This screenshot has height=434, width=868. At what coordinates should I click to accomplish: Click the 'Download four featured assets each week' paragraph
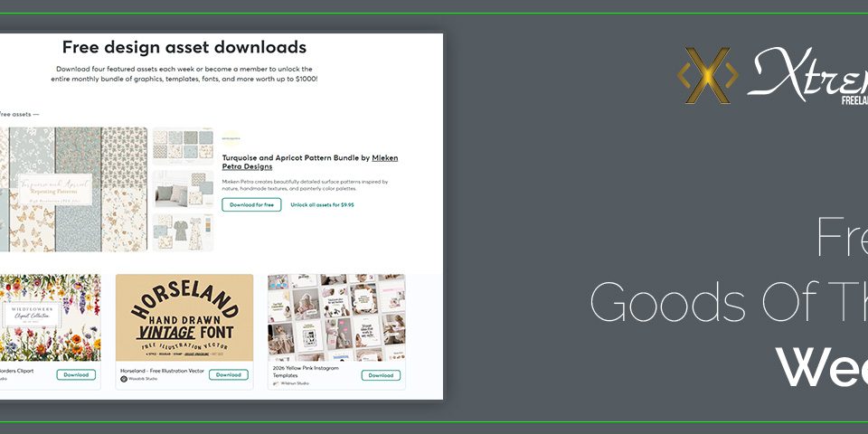click(x=184, y=74)
